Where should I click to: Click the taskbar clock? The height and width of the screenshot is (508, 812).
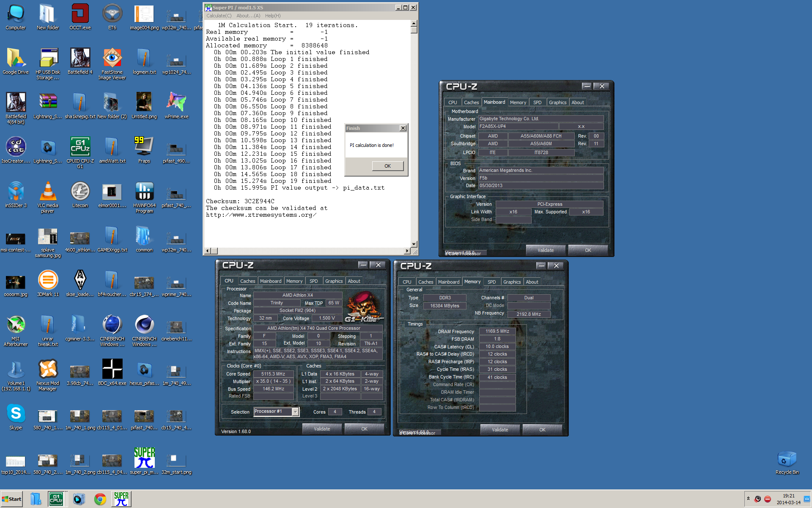789,499
